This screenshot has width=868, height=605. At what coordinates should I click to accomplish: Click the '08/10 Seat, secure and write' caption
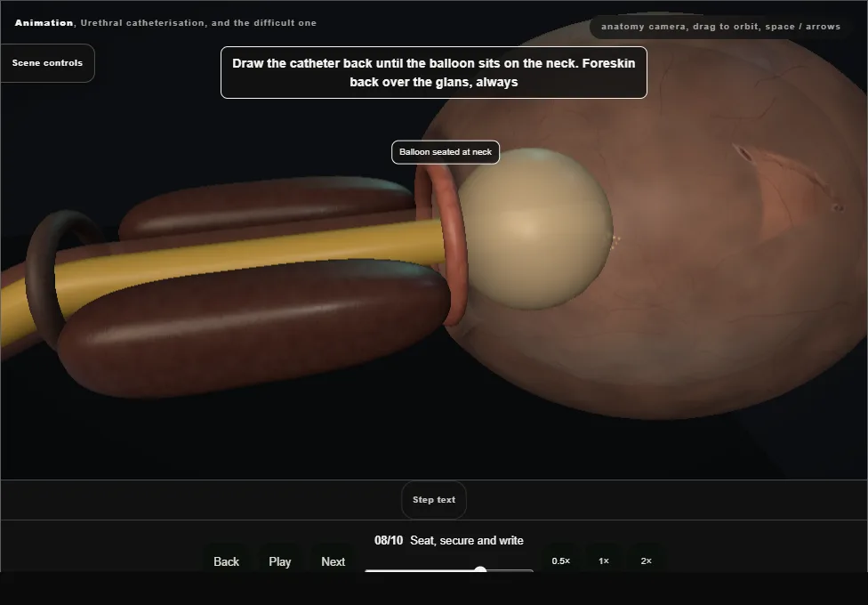[449, 540]
